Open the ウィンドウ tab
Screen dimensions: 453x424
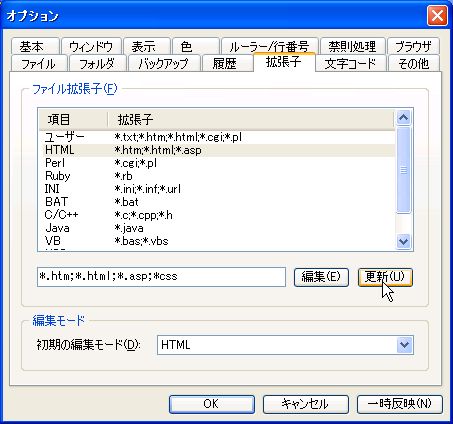[91, 46]
